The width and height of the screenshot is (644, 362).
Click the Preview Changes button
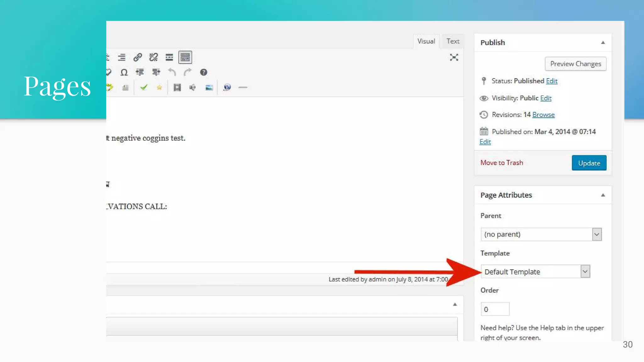point(575,64)
